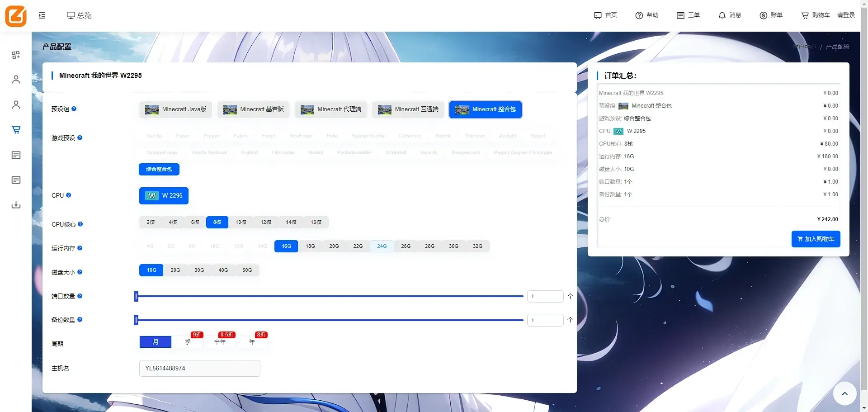Select 半年 half-year billing cycle

pos(220,342)
